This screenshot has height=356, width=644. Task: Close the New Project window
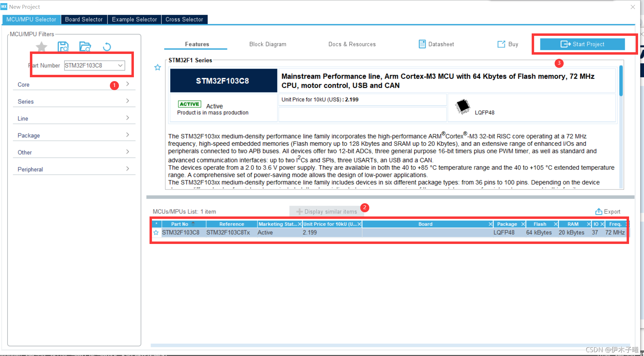tap(633, 7)
